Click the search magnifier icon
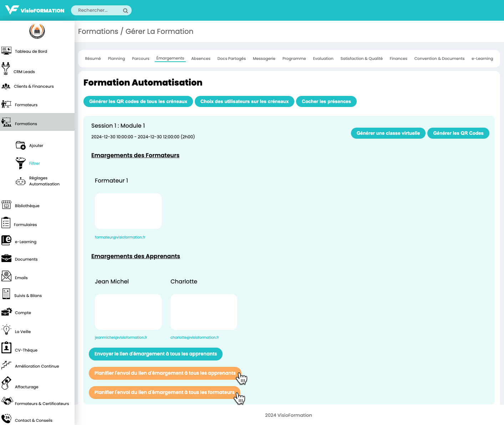This screenshot has height=425, width=504. pyautogui.click(x=126, y=11)
